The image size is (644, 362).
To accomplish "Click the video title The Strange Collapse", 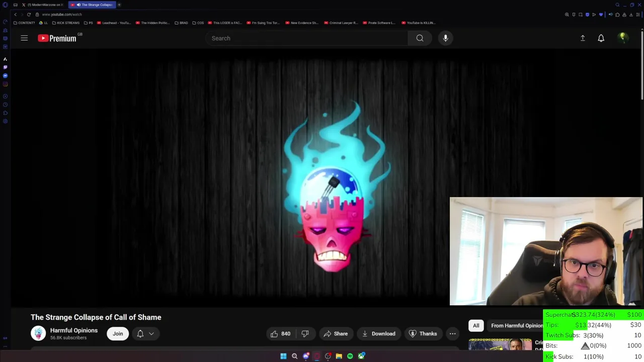I will click(96, 317).
